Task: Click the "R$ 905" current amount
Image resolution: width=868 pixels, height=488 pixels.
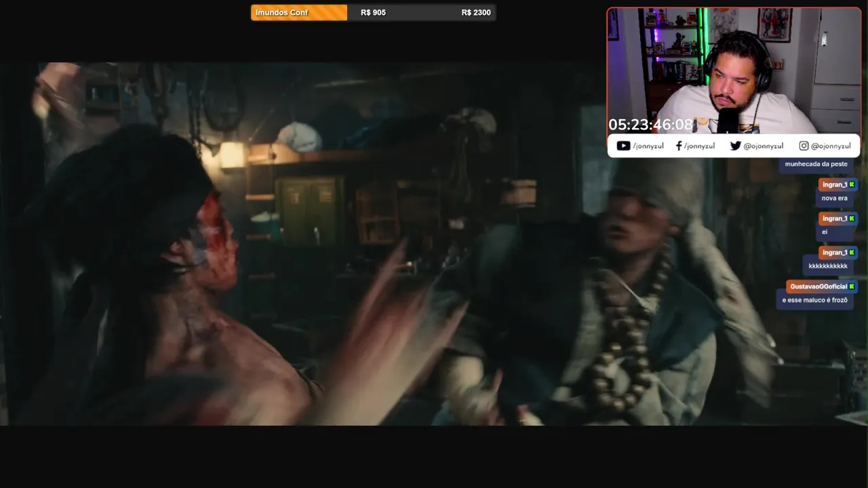Action: click(x=373, y=12)
